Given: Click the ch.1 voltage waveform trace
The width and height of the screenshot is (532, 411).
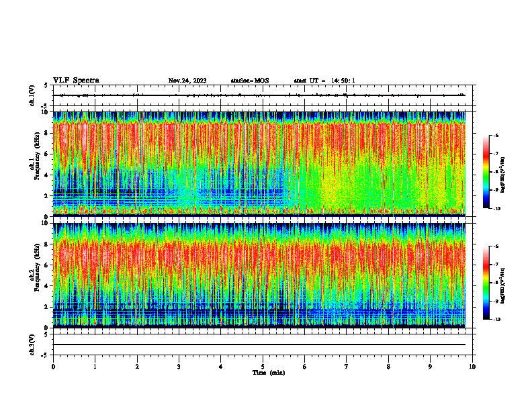Looking at the screenshot, I should pyautogui.click(x=259, y=95).
